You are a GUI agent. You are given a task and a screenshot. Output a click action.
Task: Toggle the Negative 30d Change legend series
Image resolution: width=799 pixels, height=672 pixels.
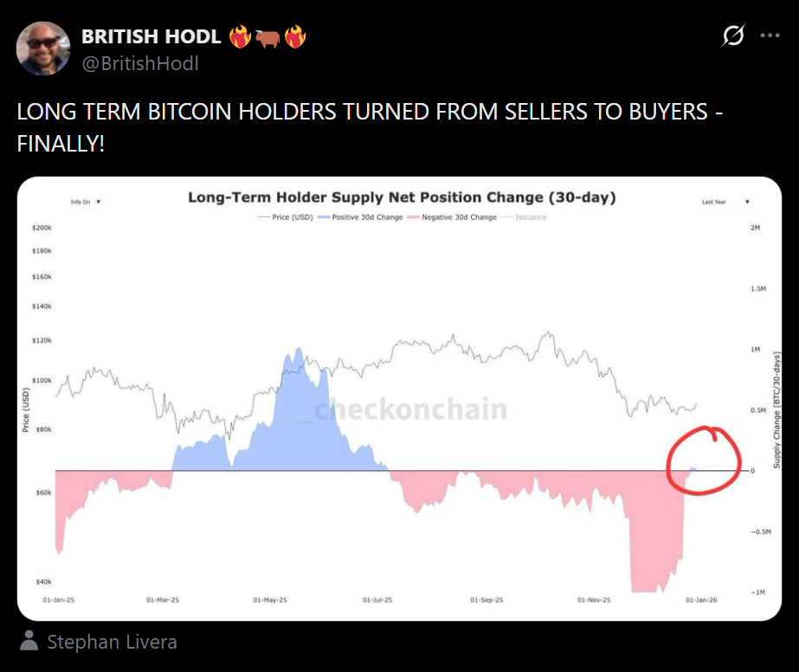click(459, 217)
